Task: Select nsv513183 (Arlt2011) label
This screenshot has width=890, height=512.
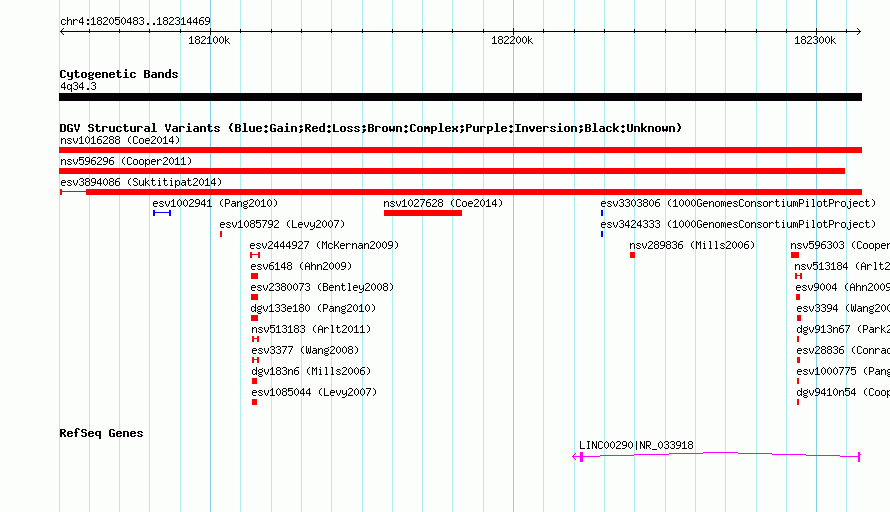Action: click(311, 329)
